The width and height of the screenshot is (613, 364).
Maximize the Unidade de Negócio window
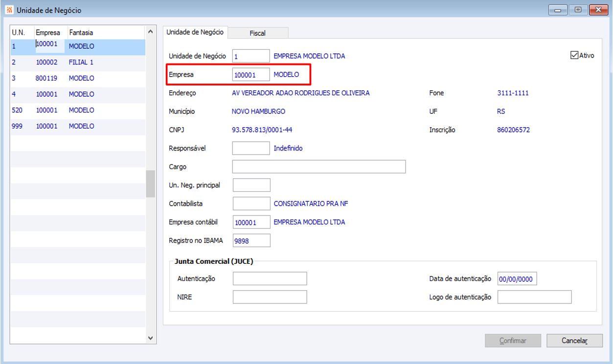[x=578, y=10]
